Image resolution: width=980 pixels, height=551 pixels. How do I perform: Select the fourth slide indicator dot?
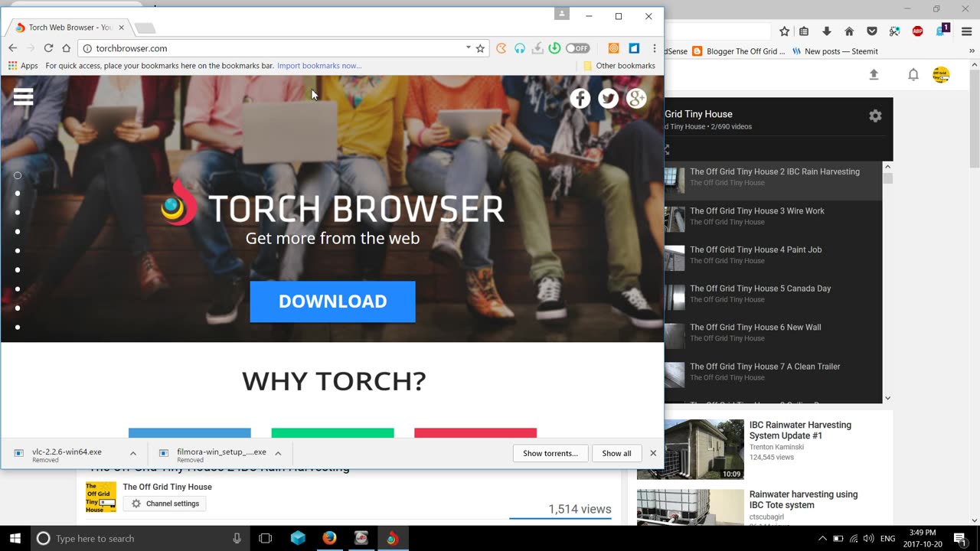(18, 232)
